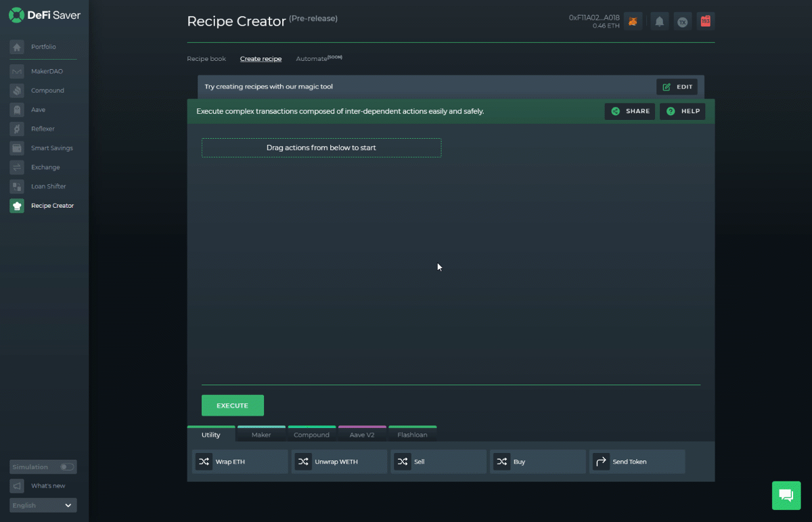View recent transactions via the TX icon
The image size is (812, 522).
point(682,21)
